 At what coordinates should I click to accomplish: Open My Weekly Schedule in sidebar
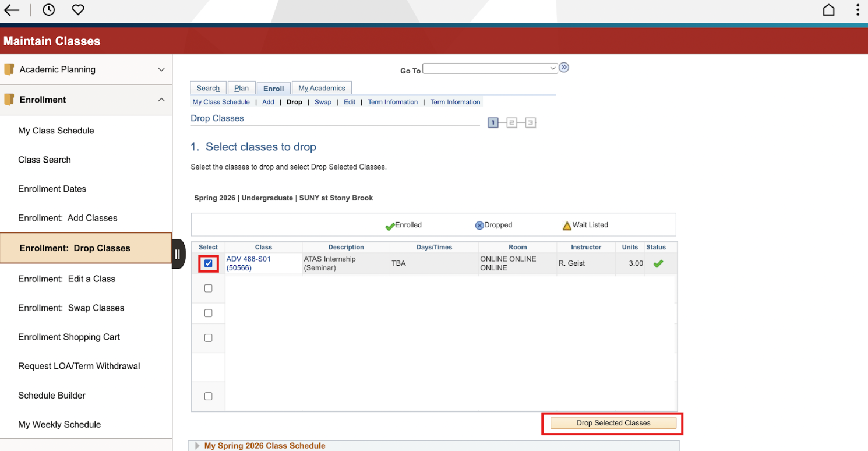[59, 424]
